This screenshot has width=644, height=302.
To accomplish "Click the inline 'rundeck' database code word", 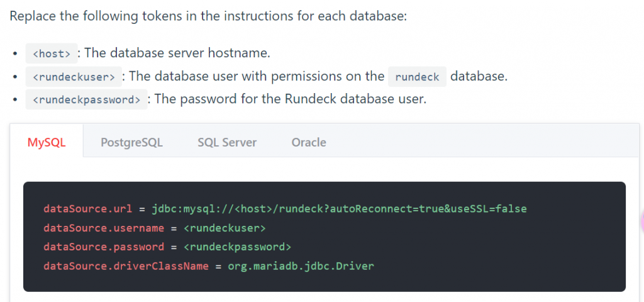I will click(417, 77).
